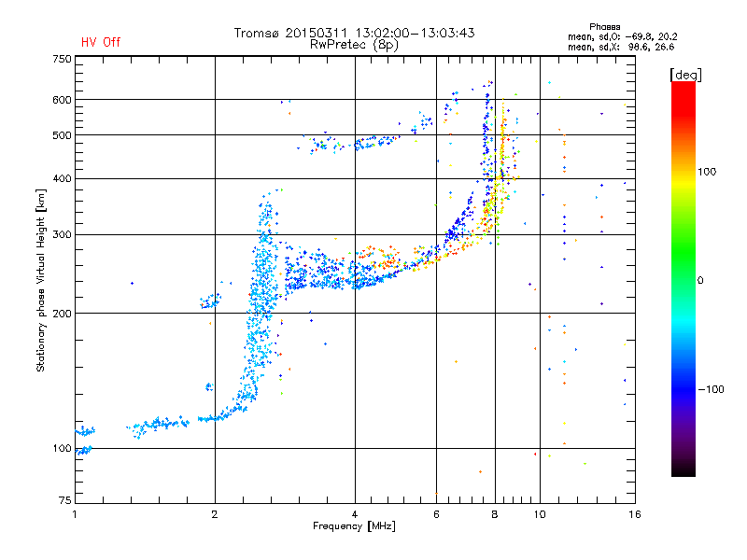
Task: Click the y-axis tick label '400'
Action: click(62, 178)
